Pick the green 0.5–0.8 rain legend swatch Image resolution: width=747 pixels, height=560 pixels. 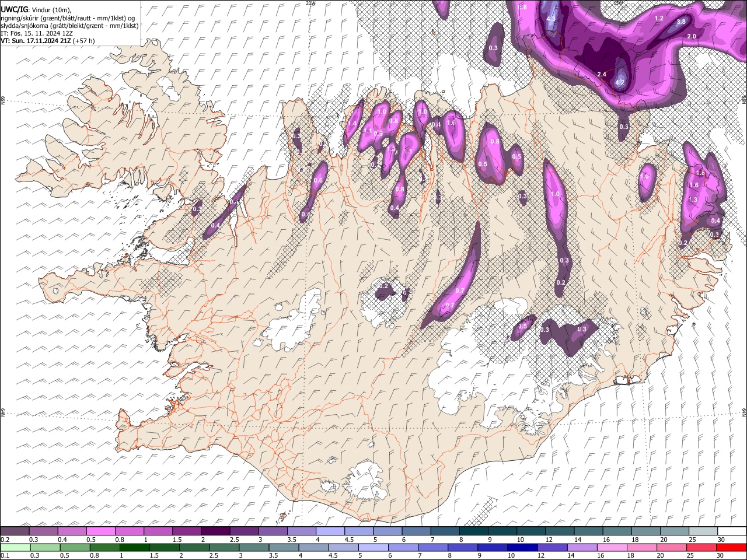click(75, 547)
